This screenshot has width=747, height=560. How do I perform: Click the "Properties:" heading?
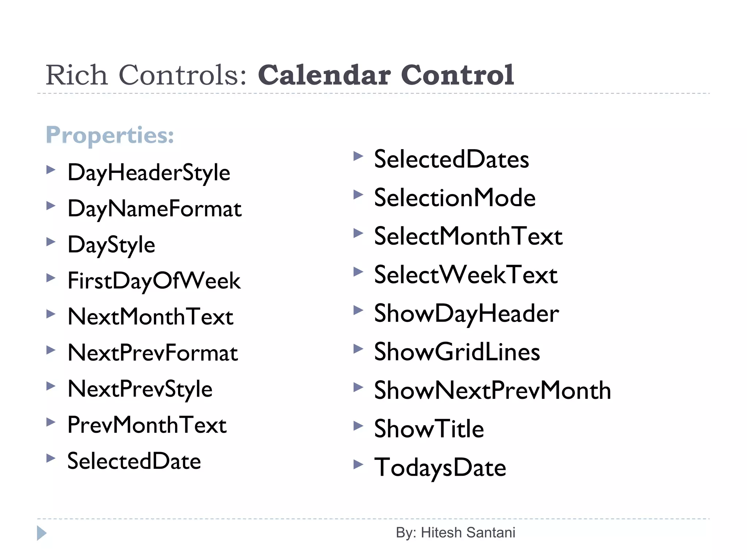(110, 135)
